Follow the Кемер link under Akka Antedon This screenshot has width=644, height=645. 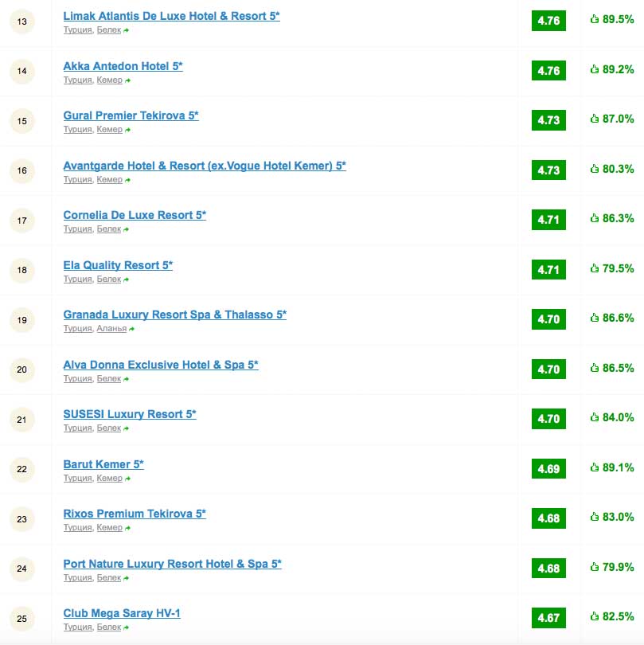pyautogui.click(x=109, y=80)
